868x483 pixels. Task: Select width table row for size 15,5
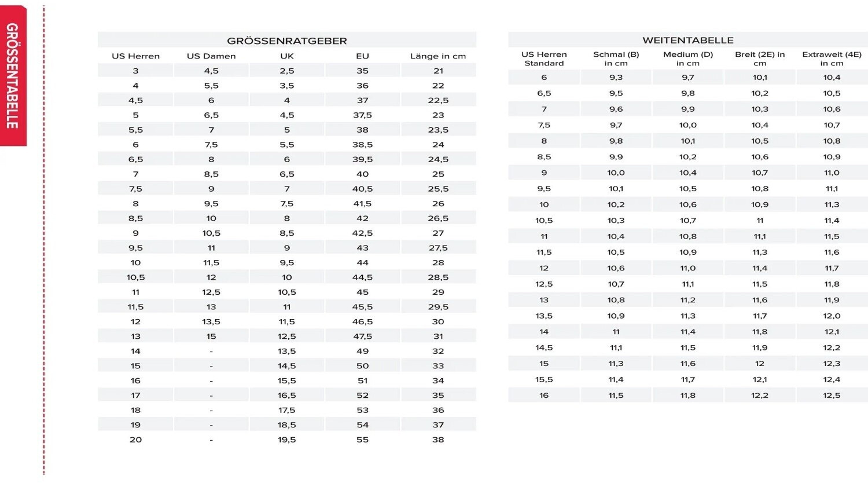tap(688, 379)
